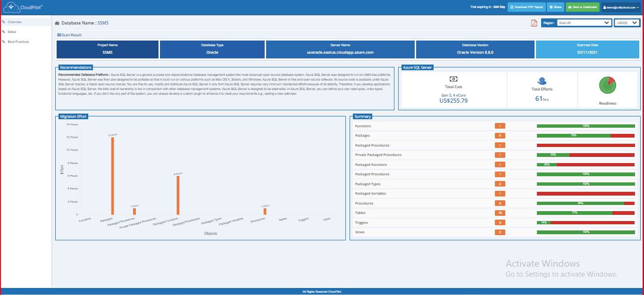Click the Triggers 14% progress bar
Viewport: 644px width, 295px height.
click(x=585, y=222)
